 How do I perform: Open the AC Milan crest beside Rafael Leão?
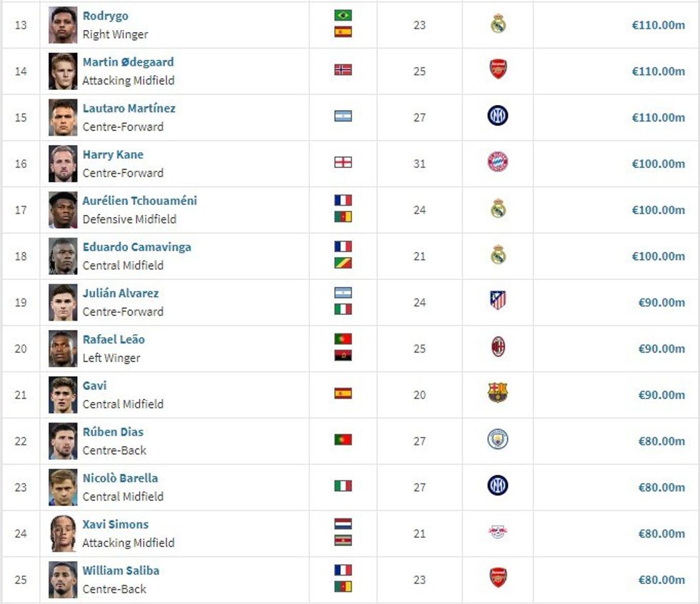point(498,348)
